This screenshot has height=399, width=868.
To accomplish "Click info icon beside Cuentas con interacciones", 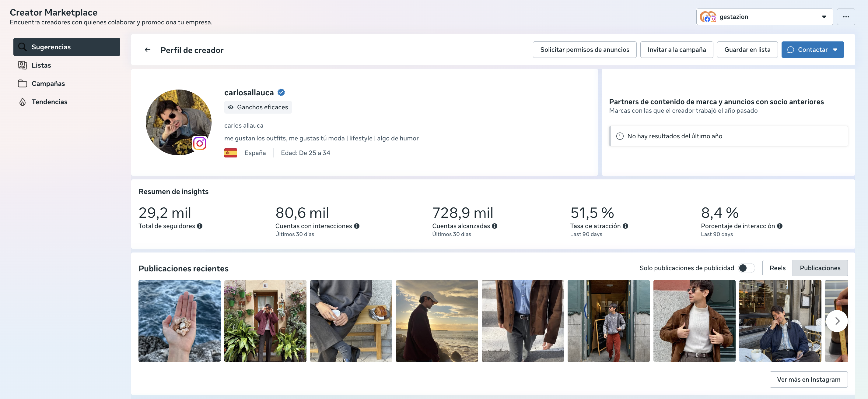I will coord(356,226).
